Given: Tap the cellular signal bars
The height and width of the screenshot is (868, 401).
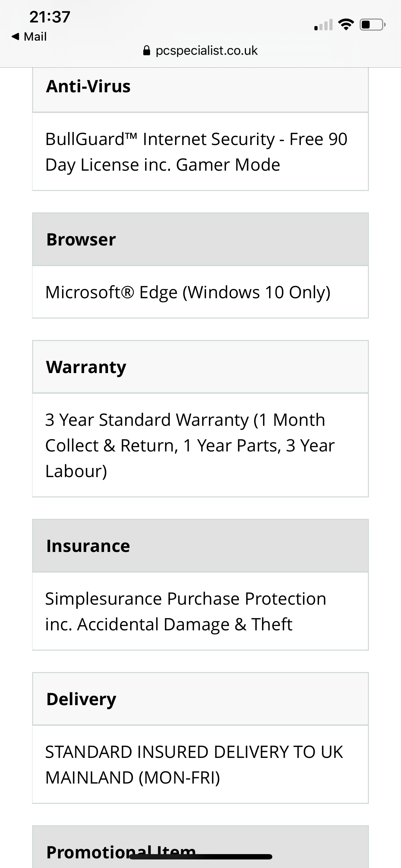Looking at the screenshot, I should [x=323, y=25].
